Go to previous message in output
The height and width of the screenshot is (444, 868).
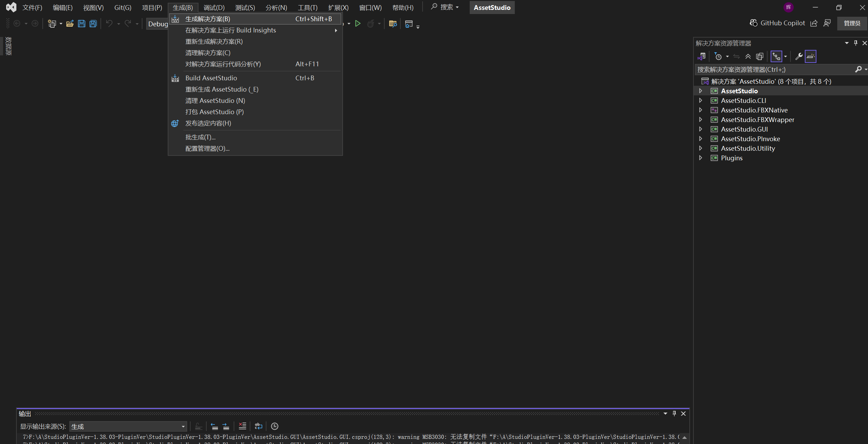click(x=214, y=426)
